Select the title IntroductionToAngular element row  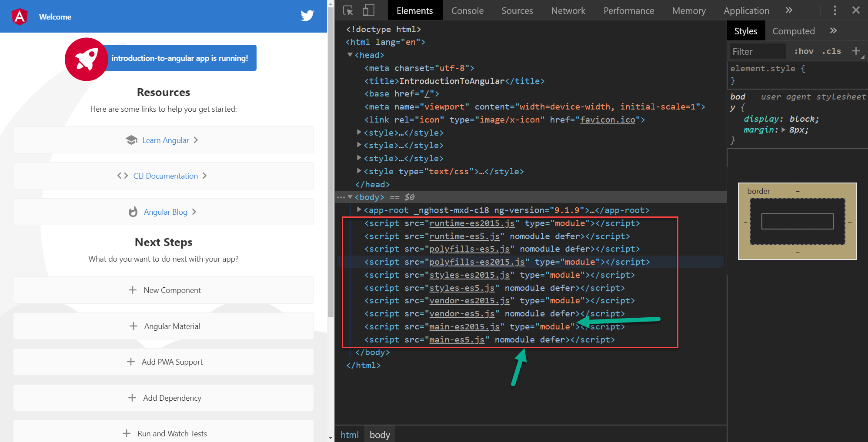454,81
